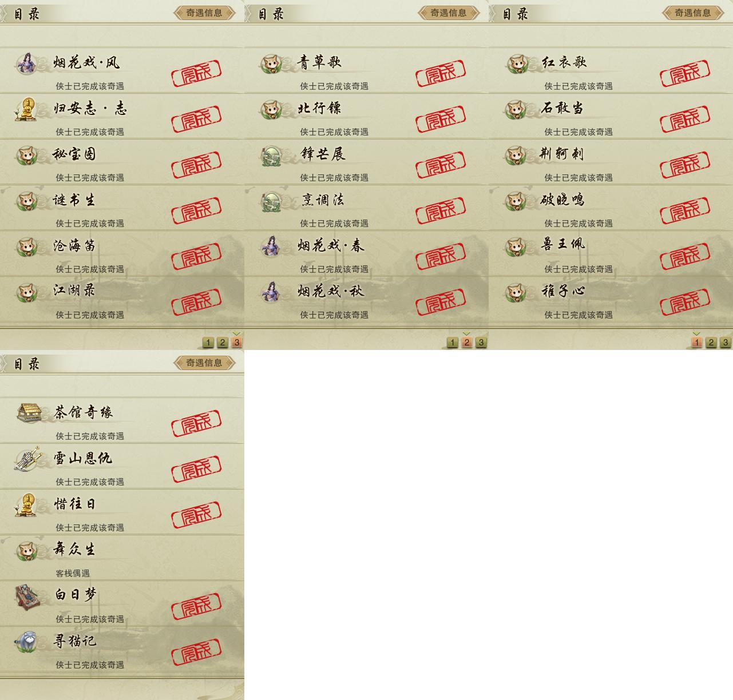733x700 pixels.
Task: Click the red completion stamp on 惜往日
Action: (x=196, y=515)
